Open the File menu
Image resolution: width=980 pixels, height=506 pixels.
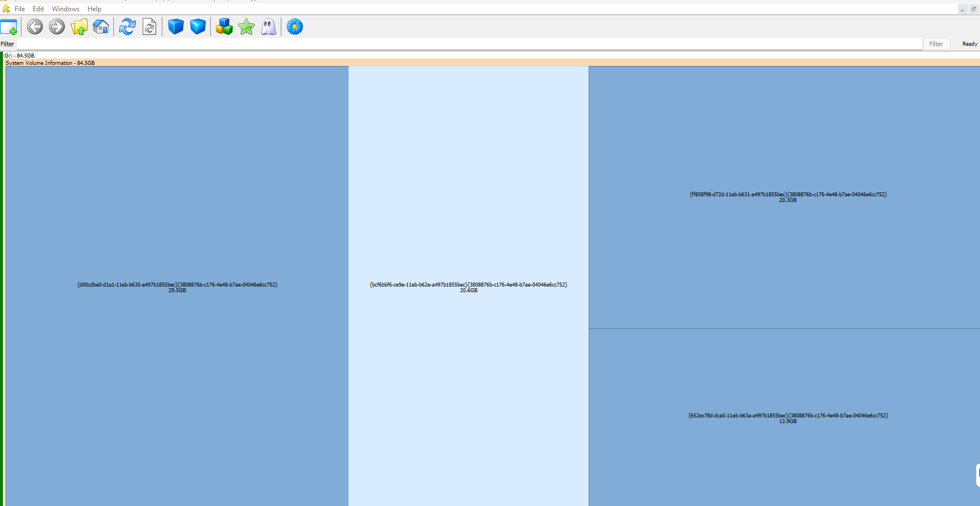(x=20, y=9)
